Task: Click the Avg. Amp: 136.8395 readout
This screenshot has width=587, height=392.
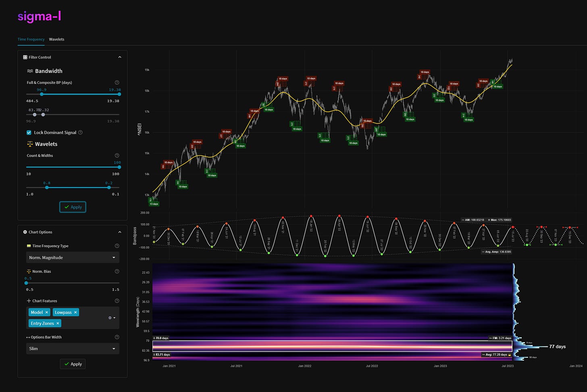Action: click(497, 252)
